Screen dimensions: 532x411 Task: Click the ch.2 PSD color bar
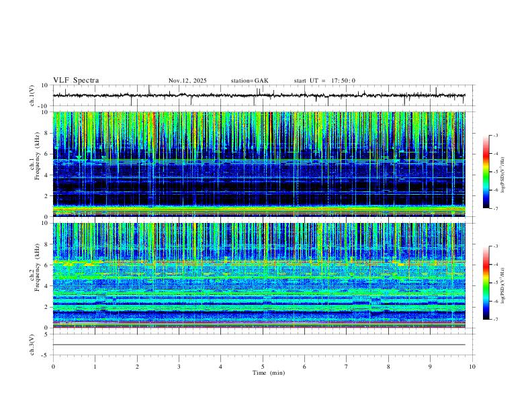pyautogui.click(x=486, y=283)
